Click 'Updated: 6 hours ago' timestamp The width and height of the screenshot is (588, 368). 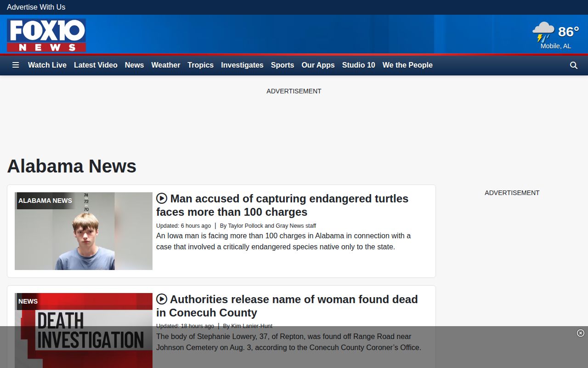tap(183, 226)
